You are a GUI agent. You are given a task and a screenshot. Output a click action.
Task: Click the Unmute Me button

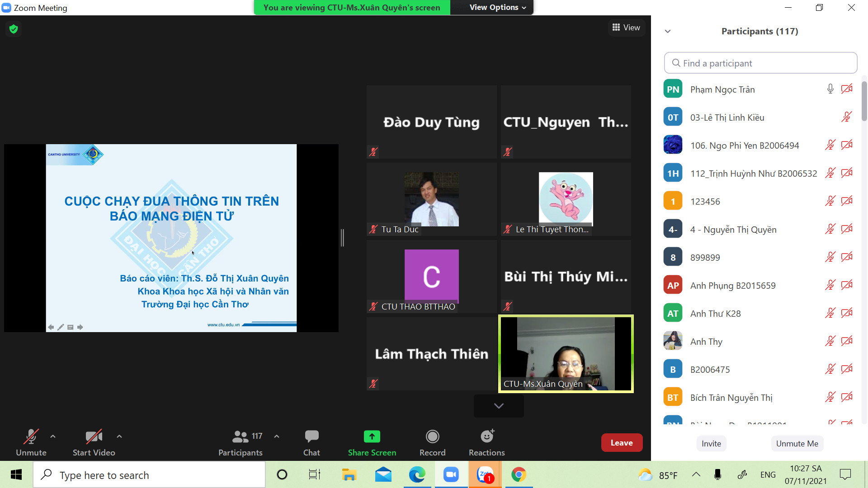pos(797,443)
